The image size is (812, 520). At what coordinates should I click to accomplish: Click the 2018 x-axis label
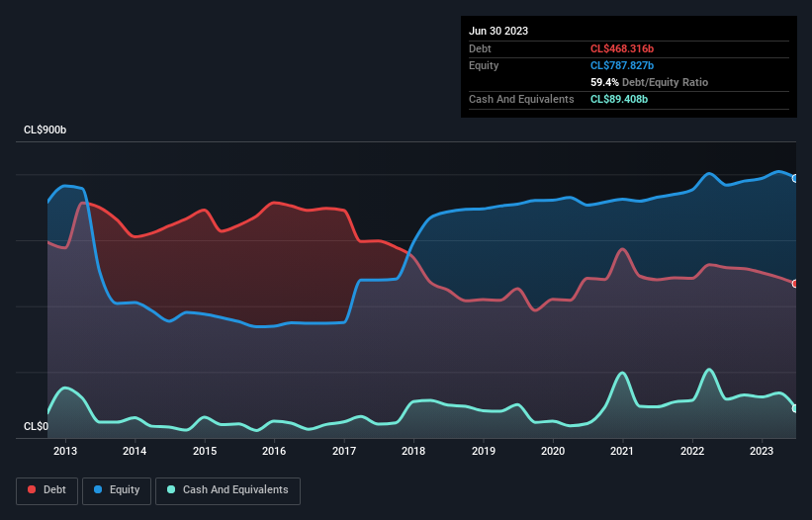tap(413, 451)
